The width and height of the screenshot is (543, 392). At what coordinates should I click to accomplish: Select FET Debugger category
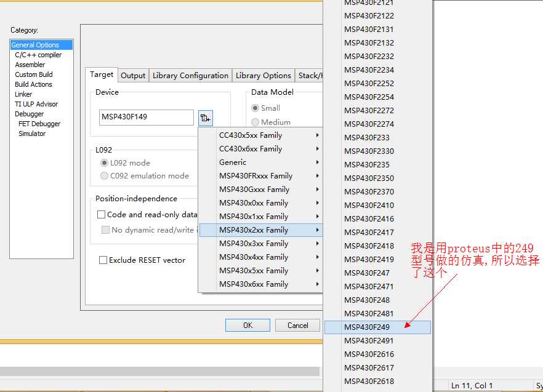pyautogui.click(x=39, y=124)
